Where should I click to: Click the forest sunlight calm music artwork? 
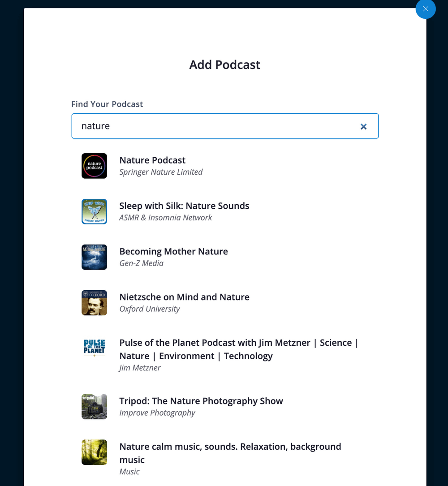coord(94,452)
